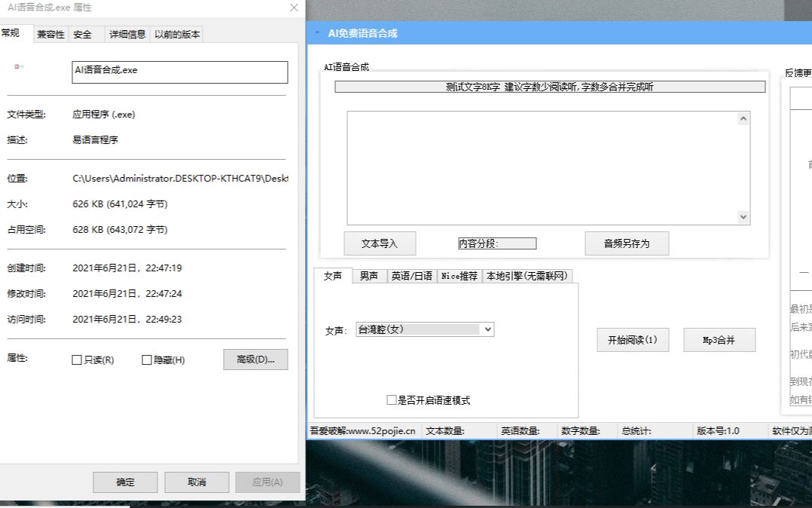Click the 音频另存为 button
The height and width of the screenshot is (508, 812).
(x=626, y=243)
